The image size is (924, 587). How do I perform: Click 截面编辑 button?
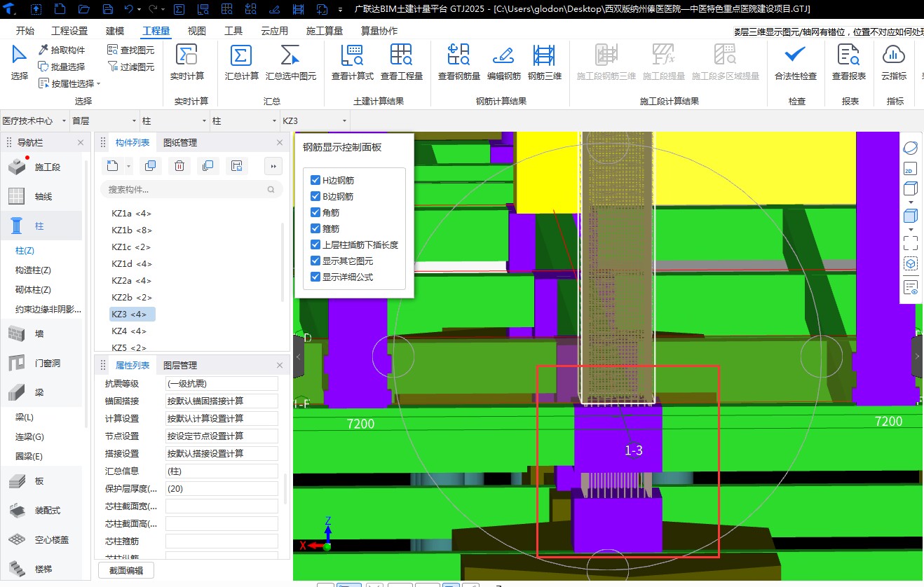click(125, 570)
